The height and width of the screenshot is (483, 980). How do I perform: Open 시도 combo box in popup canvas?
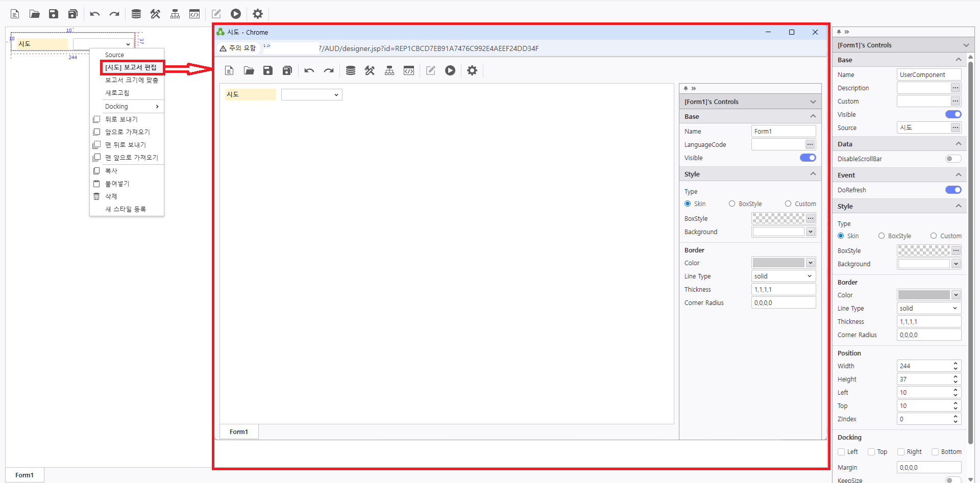click(312, 94)
